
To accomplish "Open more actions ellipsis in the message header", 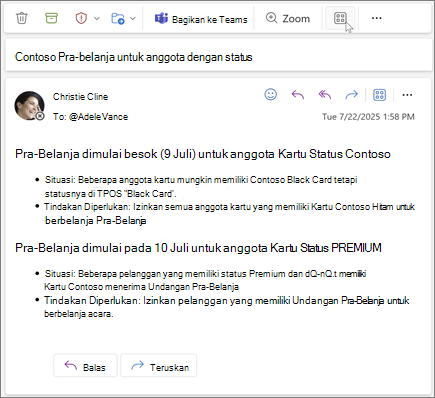I will (407, 95).
